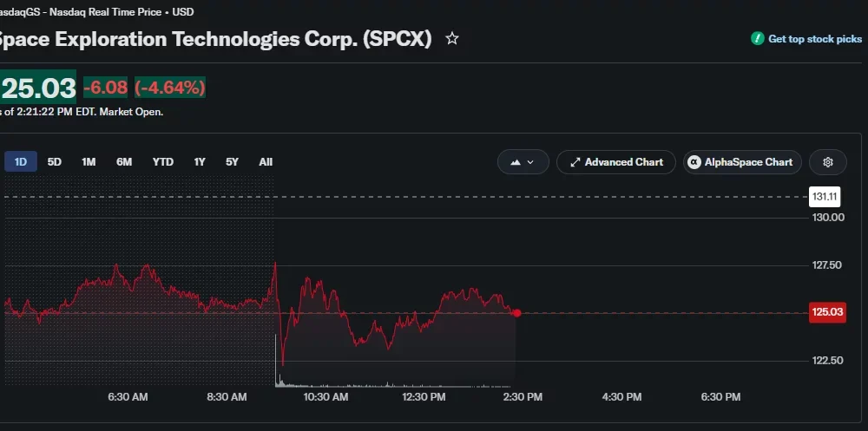Click the 8:30 AM time axis label
868x431 pixels.
227,397
